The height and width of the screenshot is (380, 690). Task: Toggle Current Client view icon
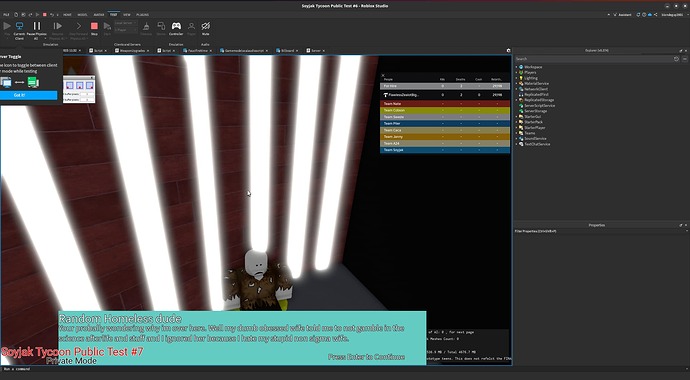pyautogui.click(x=19, y=26)
